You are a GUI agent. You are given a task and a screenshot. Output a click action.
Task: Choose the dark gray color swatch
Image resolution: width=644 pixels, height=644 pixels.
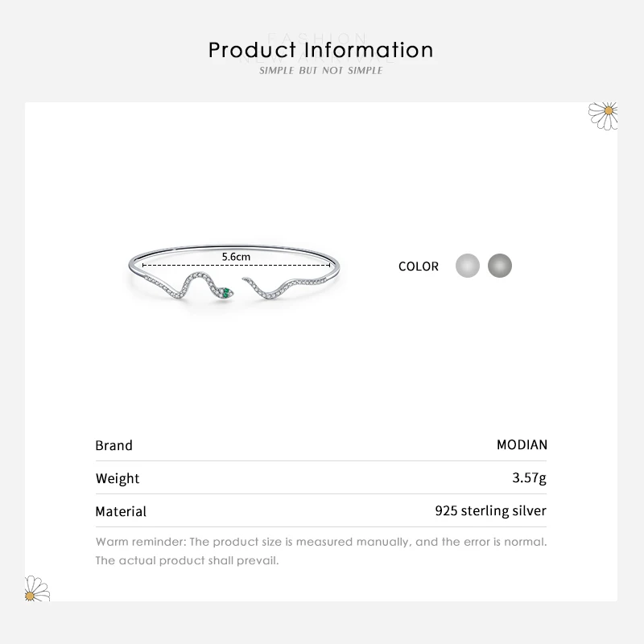tap(500, 266)
